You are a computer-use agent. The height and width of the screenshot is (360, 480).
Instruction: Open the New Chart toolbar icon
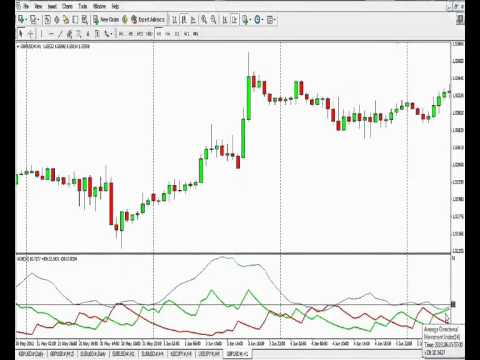tap(21, 20)
